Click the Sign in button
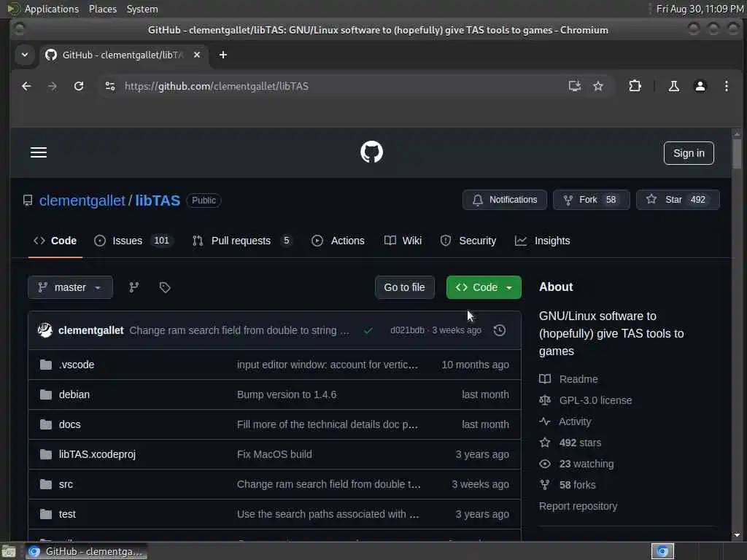Screen dimensions: 747x560 pyautogui.click(x=689, y=153)
